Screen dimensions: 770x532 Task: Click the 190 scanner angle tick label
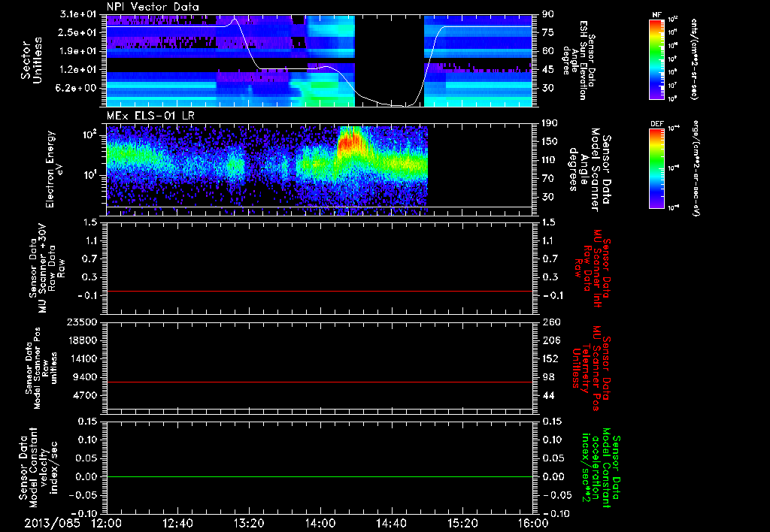tap(550, 123)
